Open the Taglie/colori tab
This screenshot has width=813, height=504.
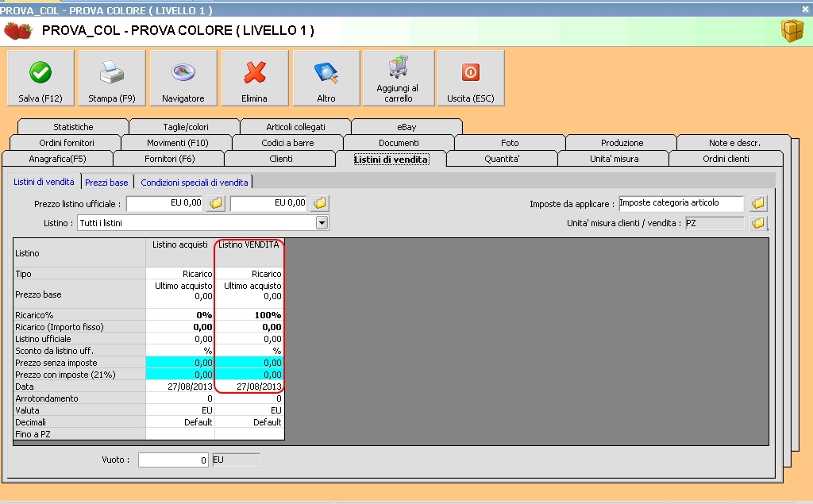click(x=185, y=127)
